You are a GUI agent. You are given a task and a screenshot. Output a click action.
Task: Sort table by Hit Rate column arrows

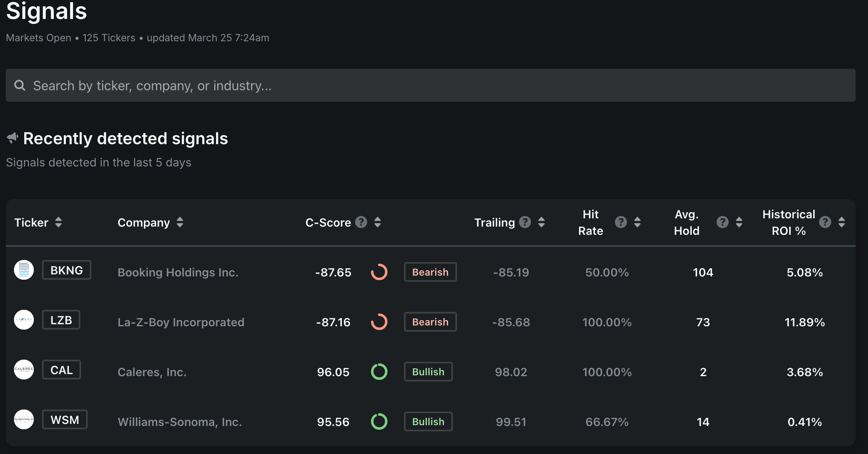(x=637, y=222)
